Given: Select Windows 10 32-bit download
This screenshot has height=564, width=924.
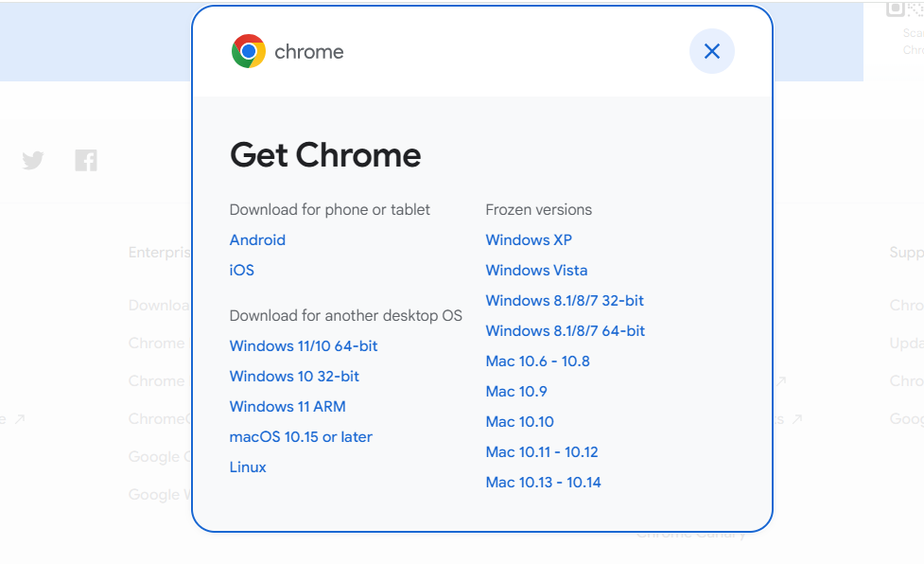Looking at the screenshot, I should pyautogui.click(x=294, y=377).
